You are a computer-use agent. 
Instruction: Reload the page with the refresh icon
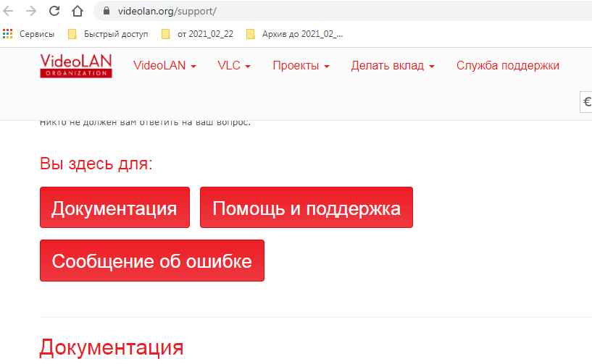pyautogui.click(x=54, y=12)
